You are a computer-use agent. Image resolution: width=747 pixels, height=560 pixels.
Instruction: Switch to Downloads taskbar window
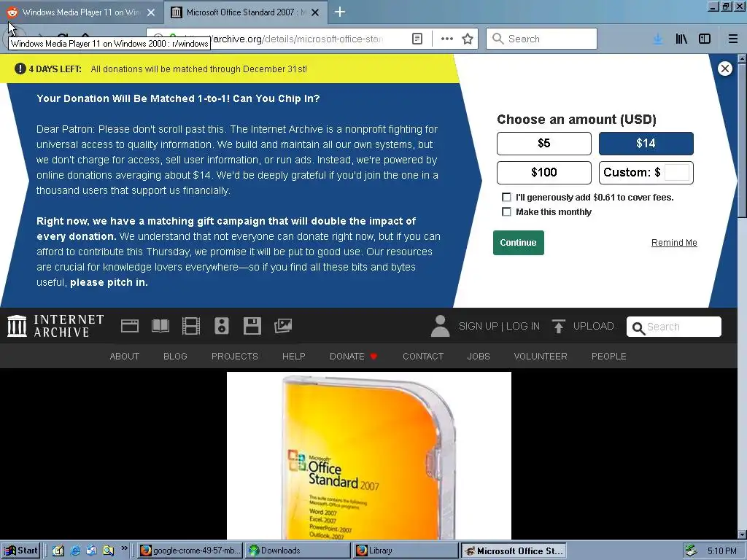[298, 551]
